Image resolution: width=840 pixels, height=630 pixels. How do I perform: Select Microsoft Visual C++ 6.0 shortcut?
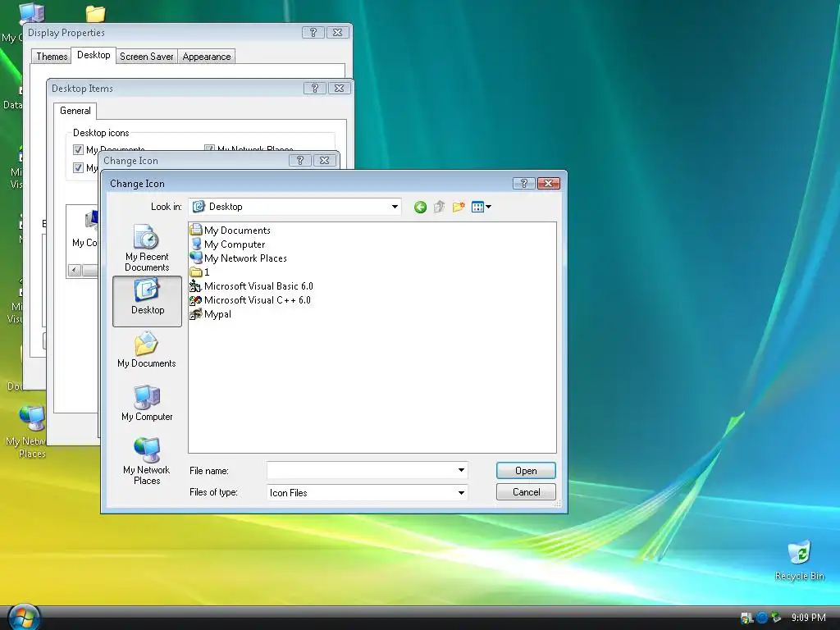point(251,300)
